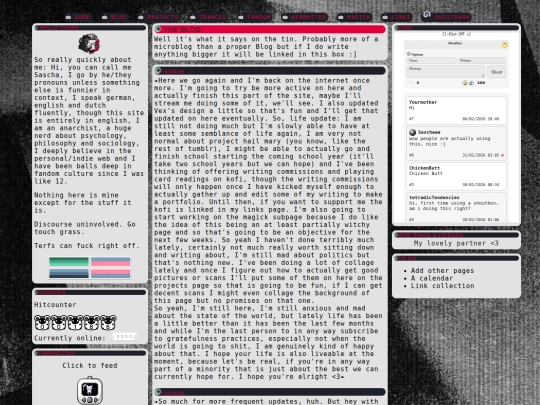Viewport: 540px width, 405px height.
Task: Click Saschaaa's avatar in the chat
Action: point(412,132)
